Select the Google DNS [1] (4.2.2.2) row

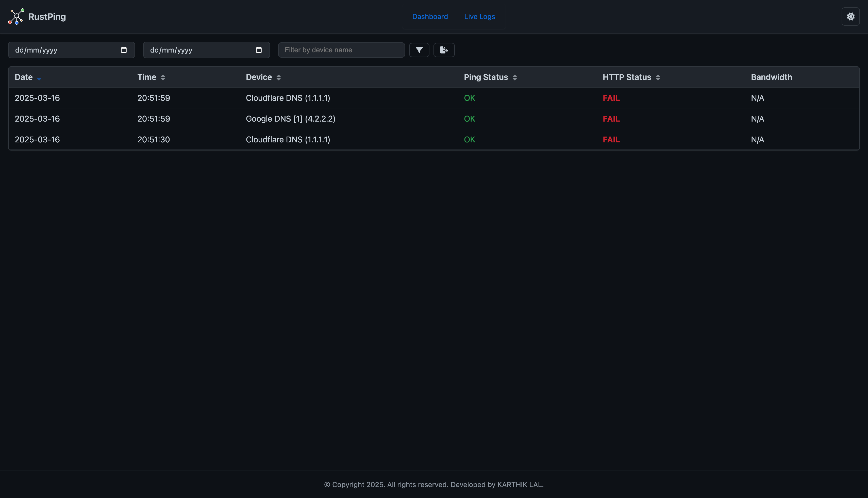click(290, 119)
